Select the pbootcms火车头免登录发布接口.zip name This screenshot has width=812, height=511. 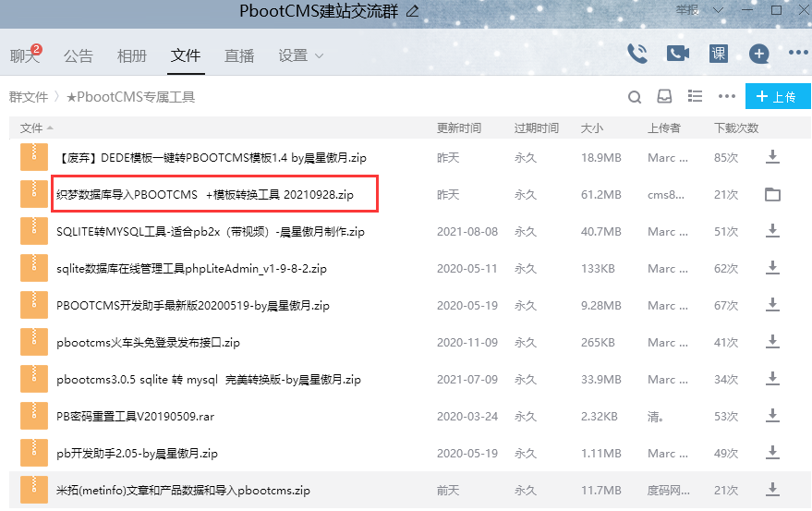point(148,343)
